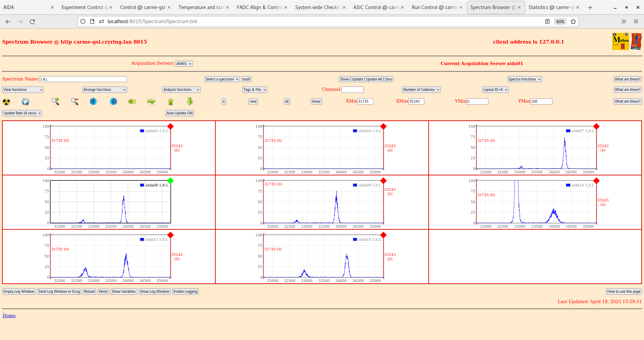Toggle the Auto Update ON button
This screenshot has width=644, height=340.
pos(179,113)
